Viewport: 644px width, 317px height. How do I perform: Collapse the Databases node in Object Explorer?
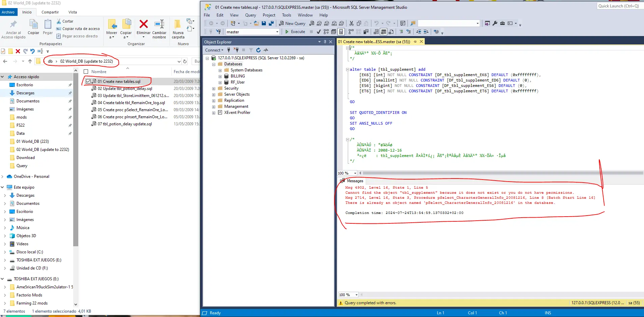click(x=214, y=64)
